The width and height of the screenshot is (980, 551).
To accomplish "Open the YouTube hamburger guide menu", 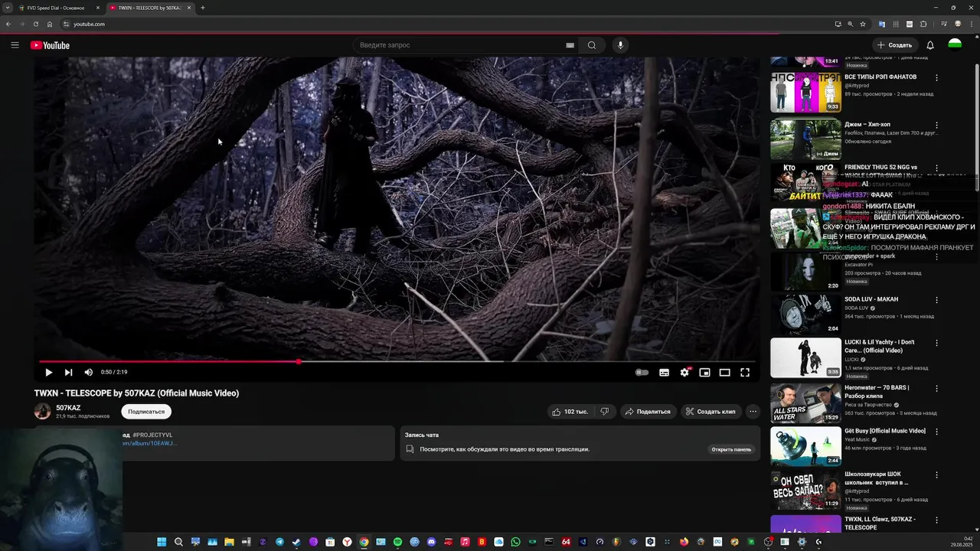I will (x=15, y=45).
